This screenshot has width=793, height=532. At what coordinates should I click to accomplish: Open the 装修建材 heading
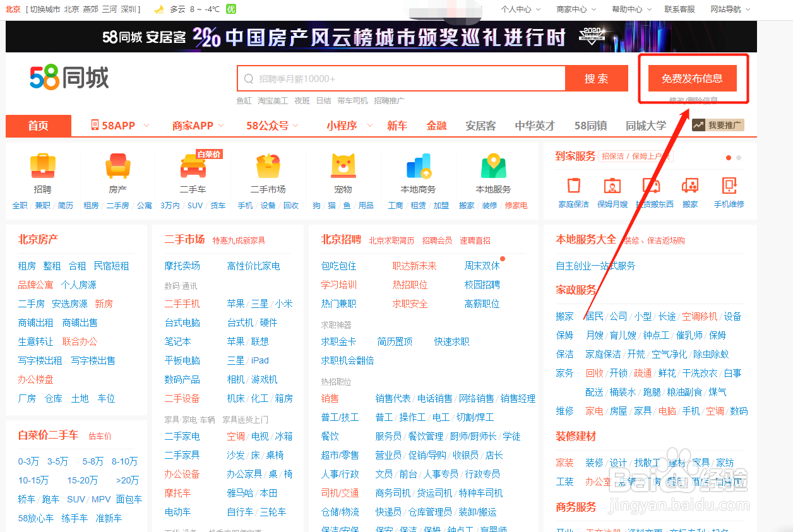click(x=576, y=436)
